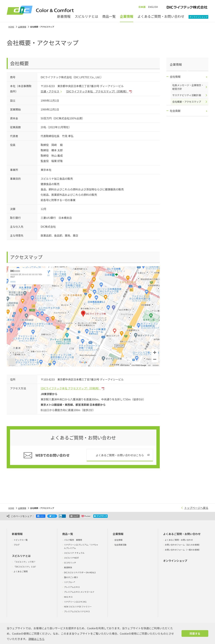Image resolution: width=215 pixels, height=644 pixels.
Task: Open footer お問い合わせフォーム(一般のお客様) link
Action: (182, 550)
